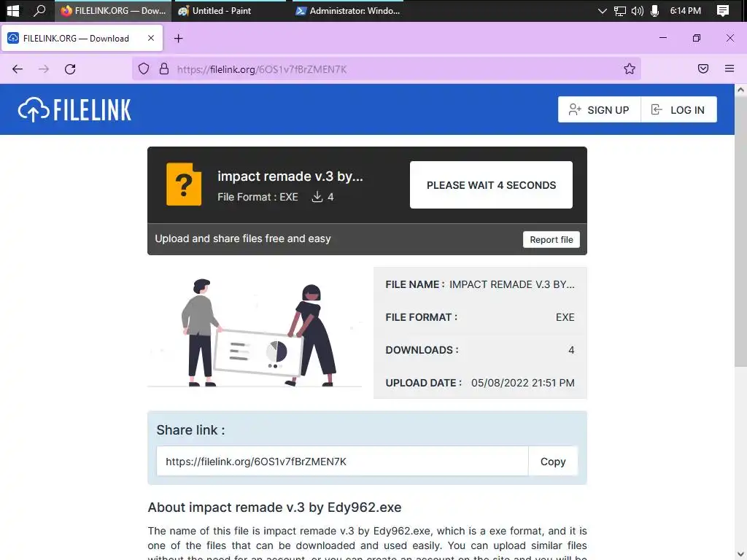The image size is (747, 560).
Task: Select the FILELINK.ORG — Download browser tab
Action: point(82,38)
